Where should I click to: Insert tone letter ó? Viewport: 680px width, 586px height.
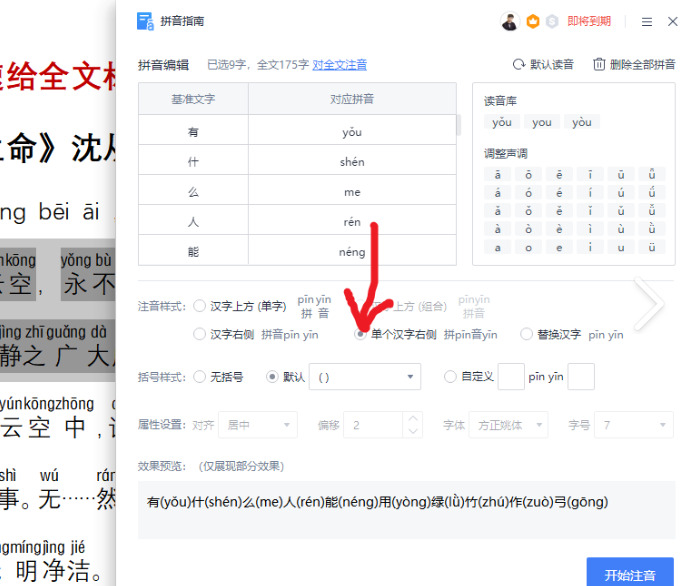coord(528,193)
